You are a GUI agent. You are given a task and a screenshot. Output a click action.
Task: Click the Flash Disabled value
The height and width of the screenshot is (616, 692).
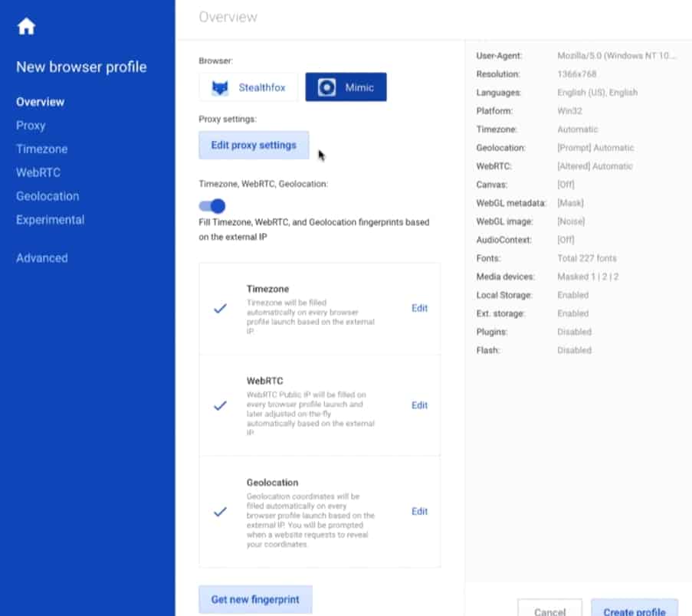pyautogui.click(x=574, y=350)
